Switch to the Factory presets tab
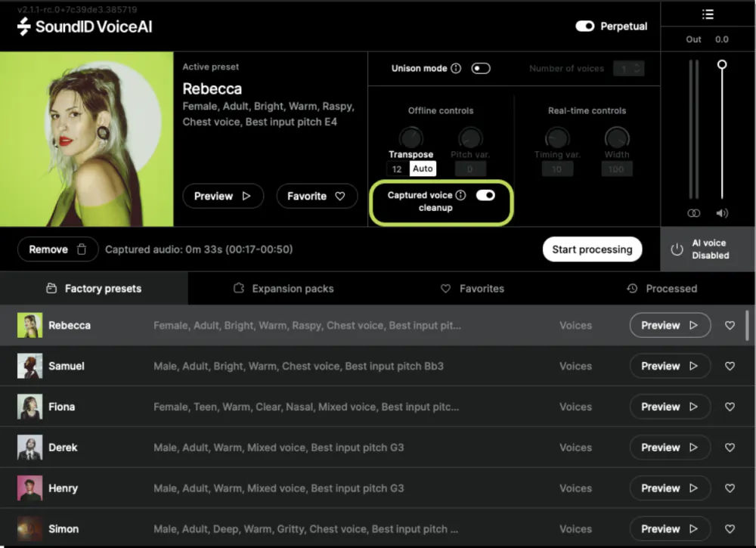 94,288
